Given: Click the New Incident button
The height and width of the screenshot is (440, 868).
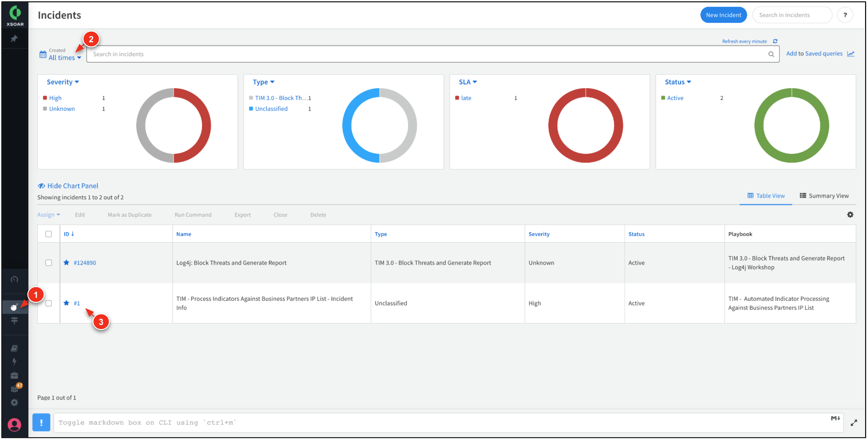Looking at the screenshot, I should pos(724,15).
